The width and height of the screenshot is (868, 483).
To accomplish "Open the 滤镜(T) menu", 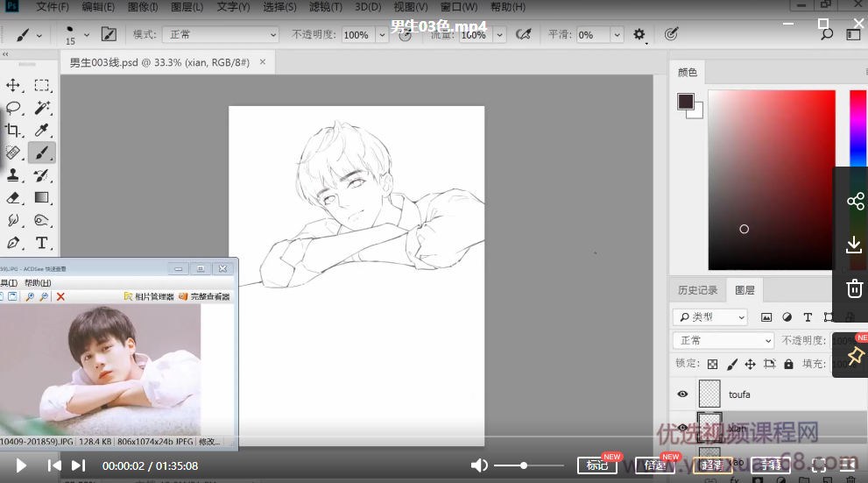I will [326, 7].
